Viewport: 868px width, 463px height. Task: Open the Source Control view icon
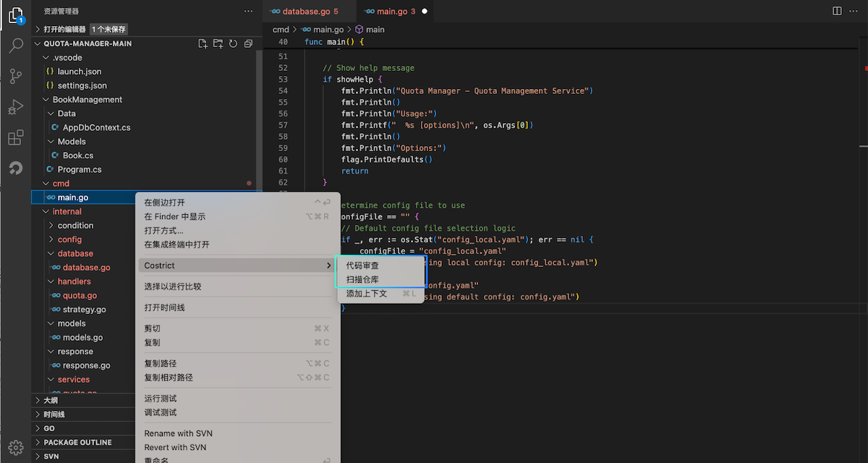[x=15, y=76]
